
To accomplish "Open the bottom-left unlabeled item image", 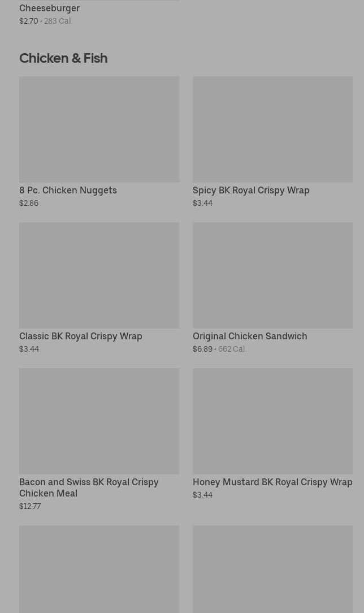I will [x=99, y=569].
